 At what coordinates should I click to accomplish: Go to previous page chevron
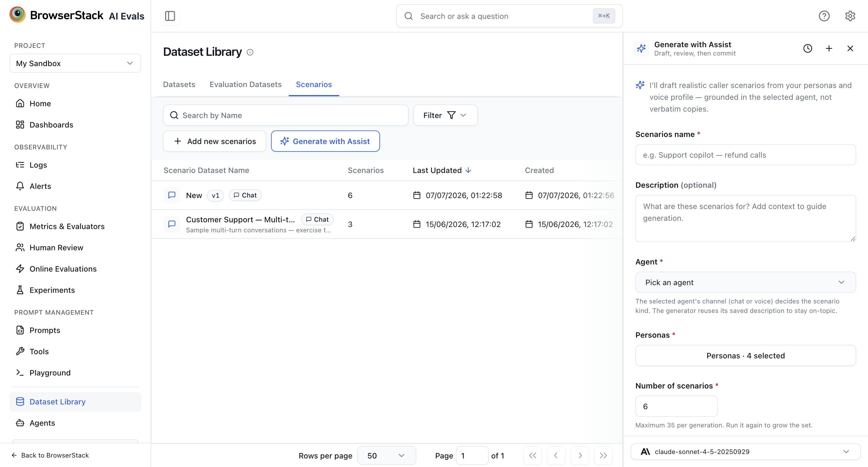556,455
